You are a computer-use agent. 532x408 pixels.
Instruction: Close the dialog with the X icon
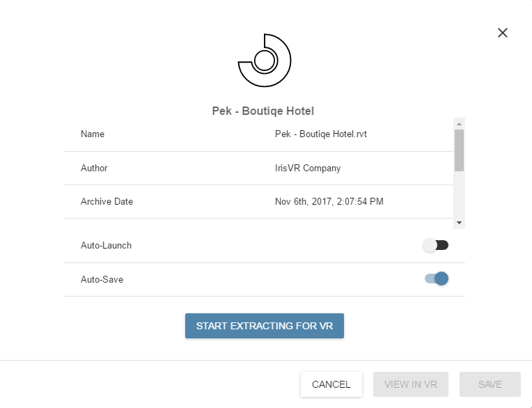503,33
